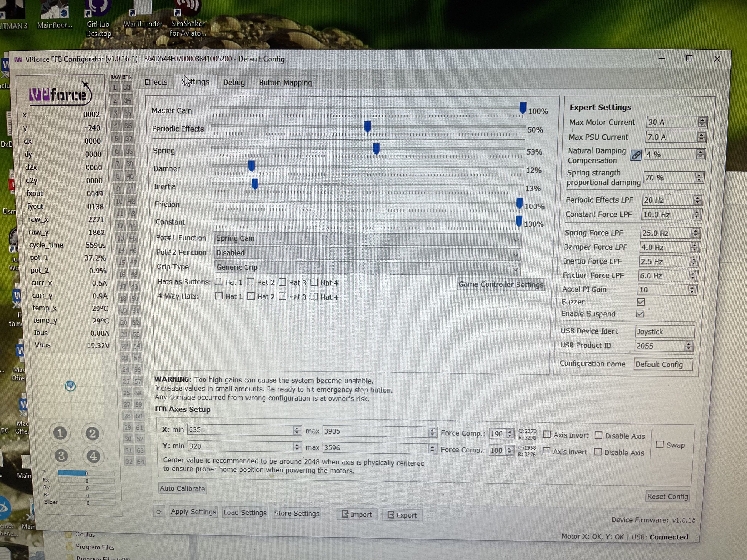Check Hat 1 under Hats as Buttons
Screen dimensions: 747x560
point(219,282)
